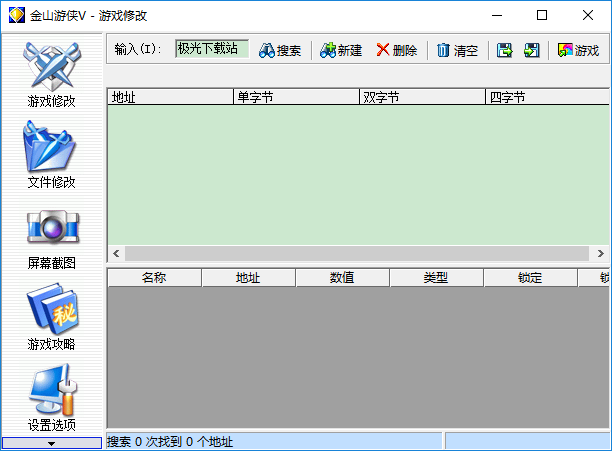
Task: Click the save disk icon with outgoing arrow
Action: click(x=504, y=50)
